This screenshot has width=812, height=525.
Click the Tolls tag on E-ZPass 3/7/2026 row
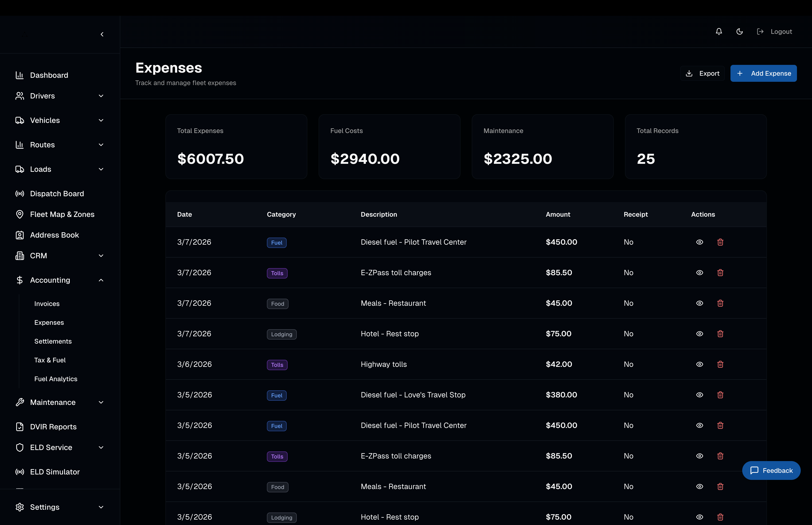click(x=277, y=273)
